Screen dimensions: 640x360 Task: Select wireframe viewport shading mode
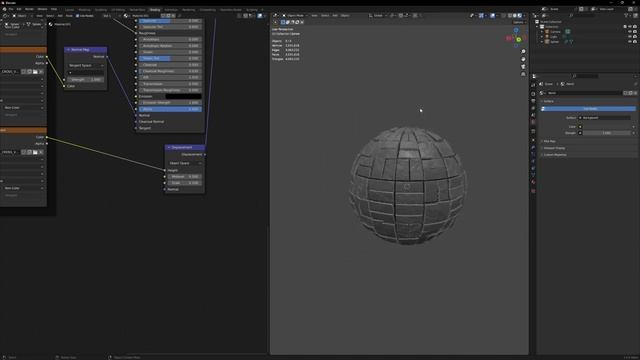pos(510,16)
